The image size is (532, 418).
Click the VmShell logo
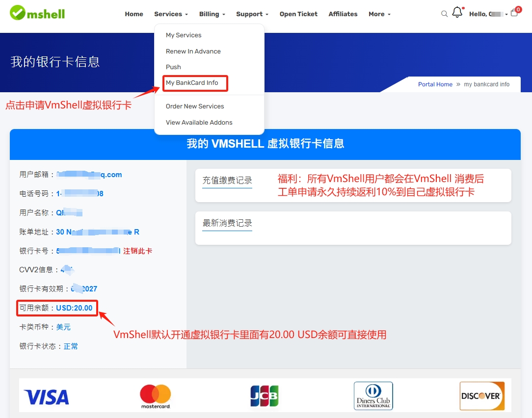(x=37, y=13)
